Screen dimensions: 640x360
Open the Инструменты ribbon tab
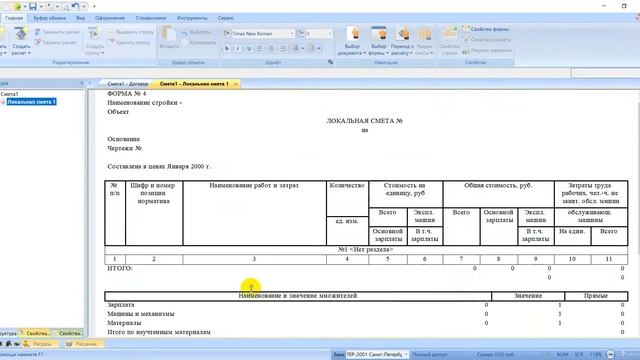click(192, 18)
